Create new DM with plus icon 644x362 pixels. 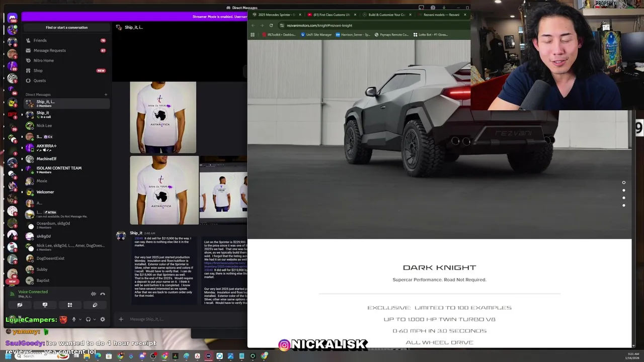(x=106, y=95)
